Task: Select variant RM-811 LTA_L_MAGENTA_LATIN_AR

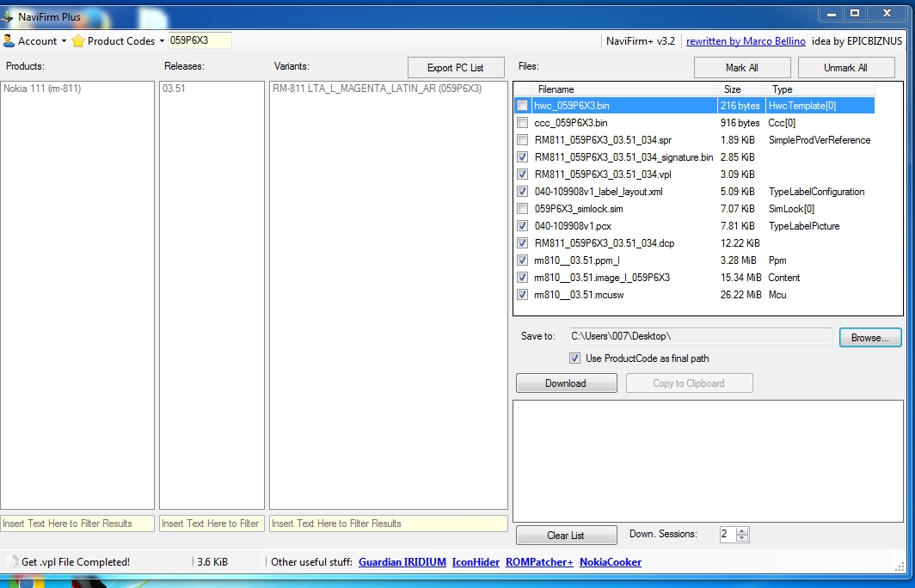Action: coord(377,89)
